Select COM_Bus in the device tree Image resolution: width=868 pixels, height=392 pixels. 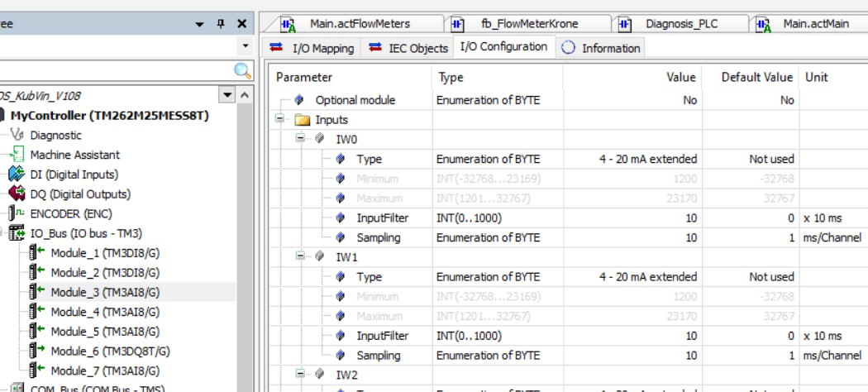[98, 389]
